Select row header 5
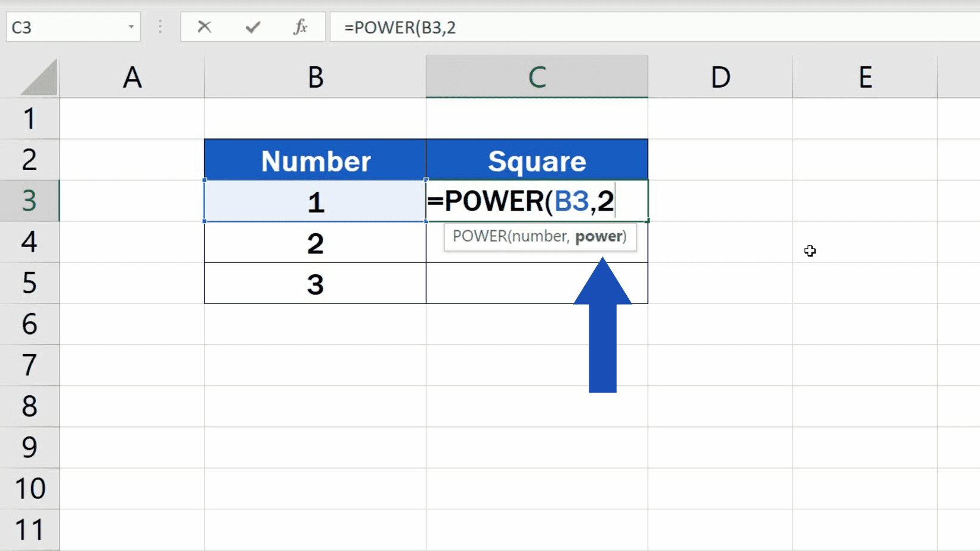Viewport: 980px width, 551px height. (30, 284)
